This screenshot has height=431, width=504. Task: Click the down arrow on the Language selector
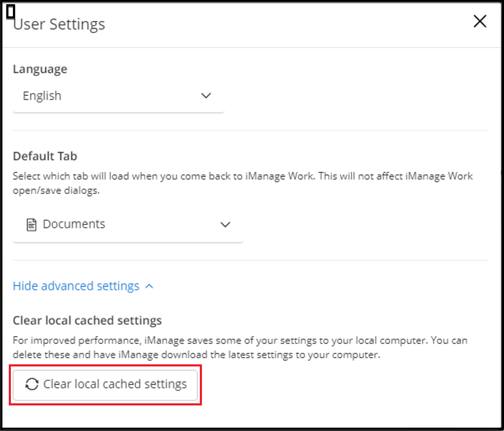point(206,96)
